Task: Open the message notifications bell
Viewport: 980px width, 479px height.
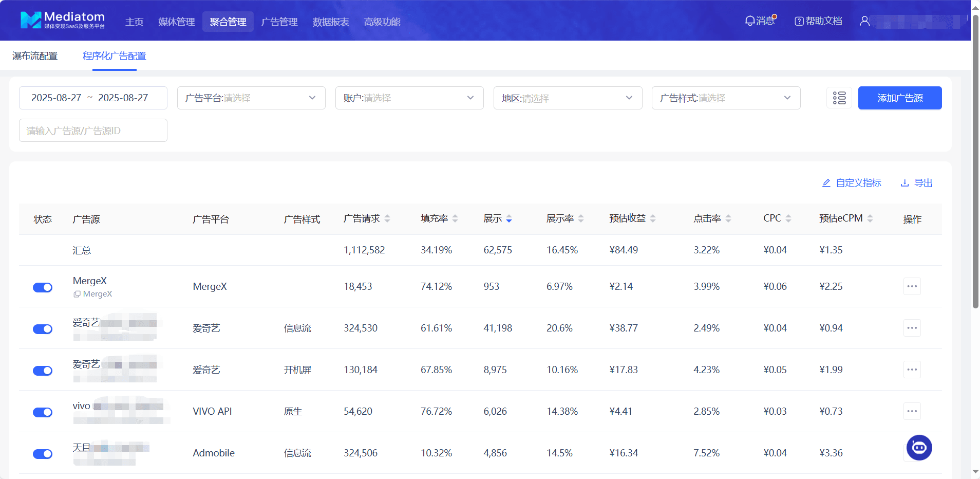Action: 750,21
